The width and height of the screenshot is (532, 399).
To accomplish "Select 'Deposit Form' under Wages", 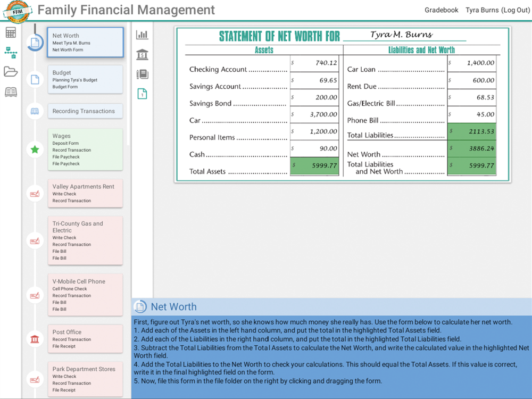I will [65, 143].
